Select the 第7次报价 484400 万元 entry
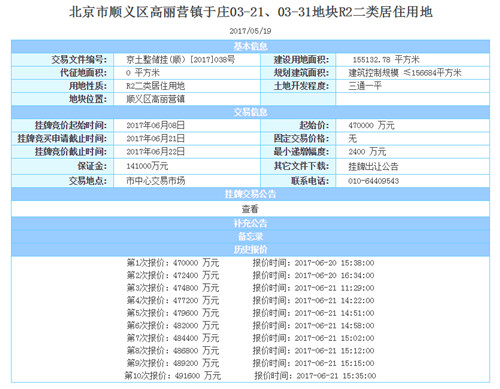The image size is (500, 389). (x=173, y=338)
